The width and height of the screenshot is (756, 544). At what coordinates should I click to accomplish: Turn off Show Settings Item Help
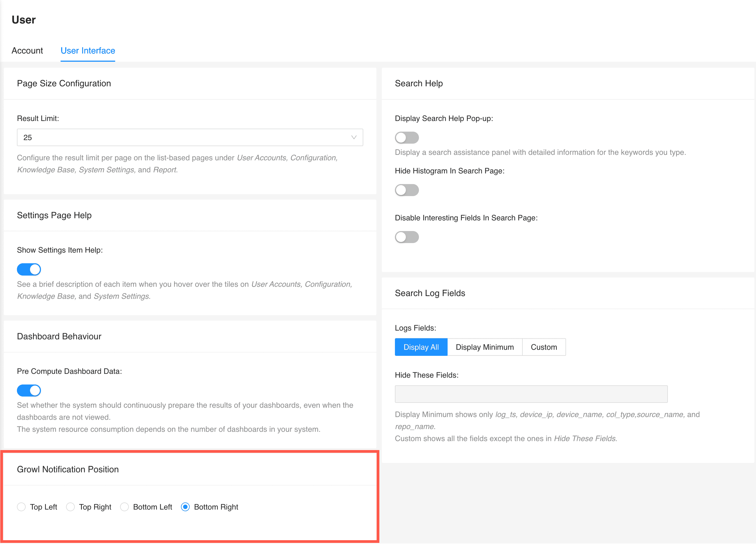tap(29, 269)
